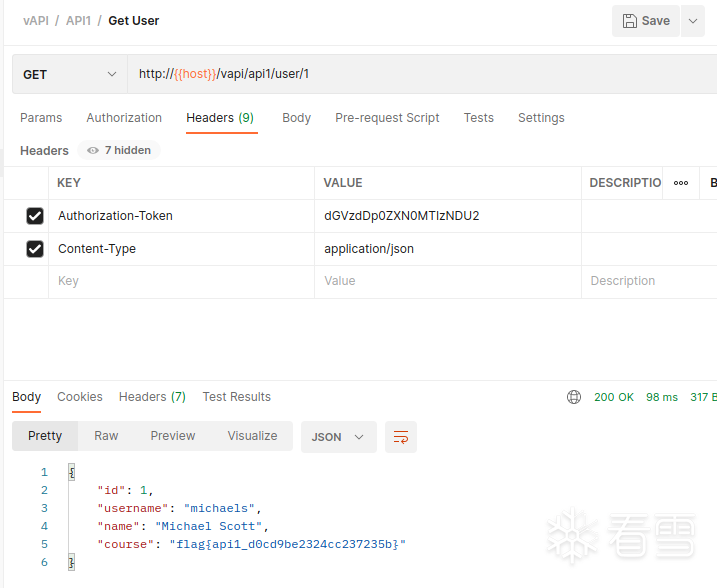Click the empty Key field
The height and width of the screenshot is (588, 717).
pyautogui.click(x=180, y=282)
